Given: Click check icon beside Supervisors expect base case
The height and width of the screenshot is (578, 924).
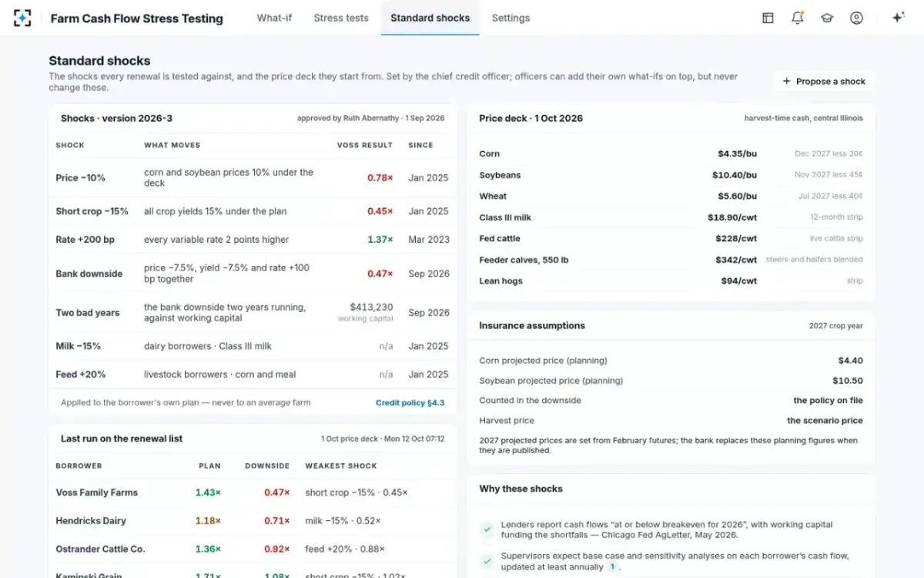Looking at the screenshot, I should click(x=487, y=561).
